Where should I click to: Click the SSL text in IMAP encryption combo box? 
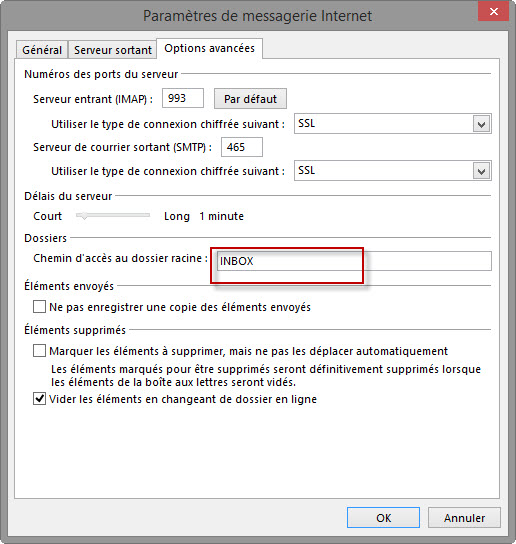pos(307,123)
